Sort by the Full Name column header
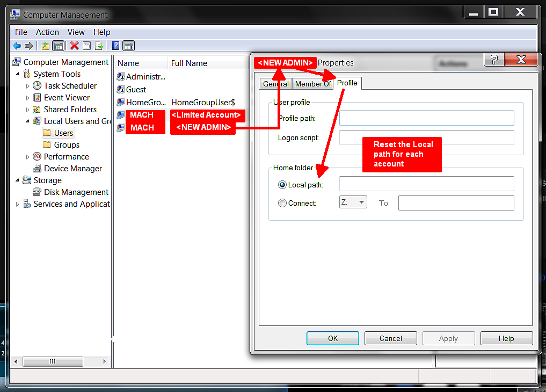 tap(208, 63)
